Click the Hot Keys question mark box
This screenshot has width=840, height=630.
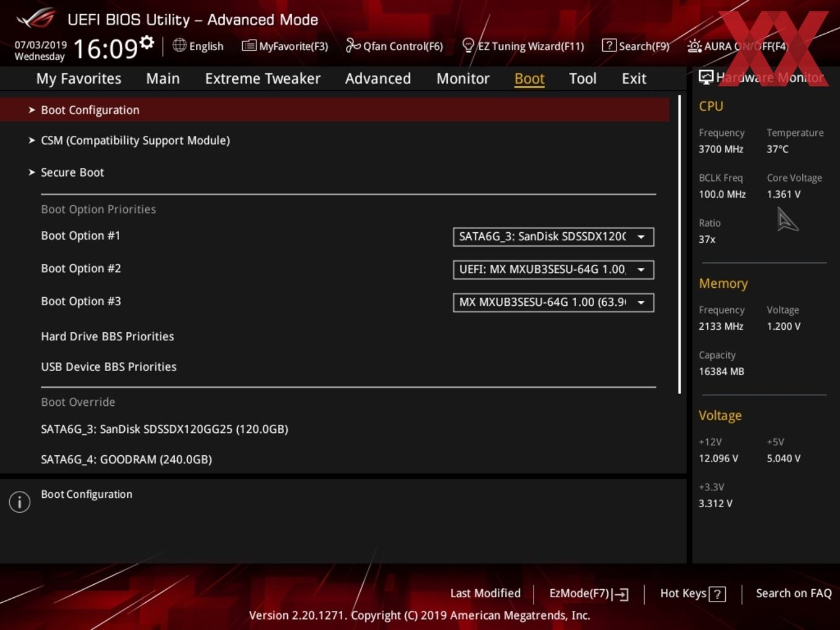[717, 594]
